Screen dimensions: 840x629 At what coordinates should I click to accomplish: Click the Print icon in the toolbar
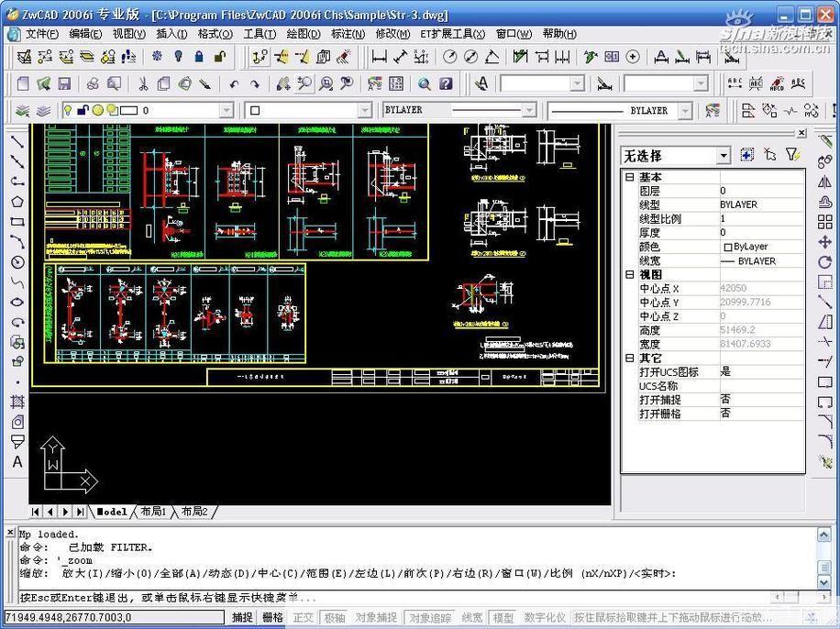coord(93,83)
